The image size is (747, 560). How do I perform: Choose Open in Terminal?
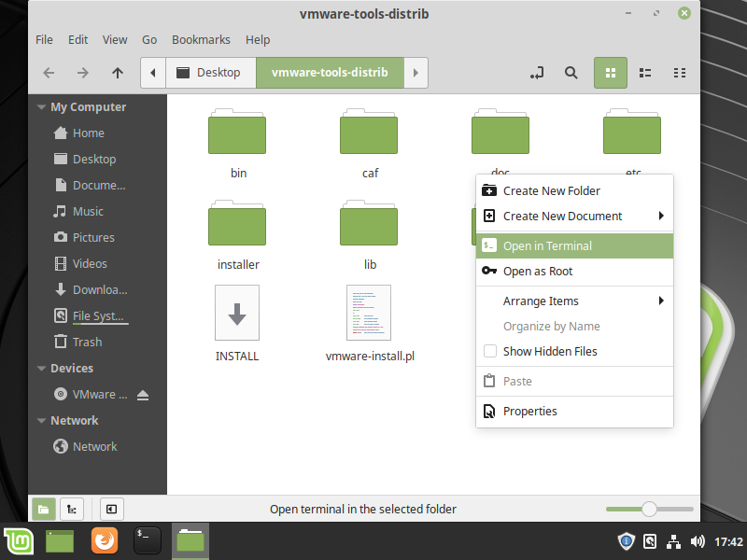coord(574,246)
